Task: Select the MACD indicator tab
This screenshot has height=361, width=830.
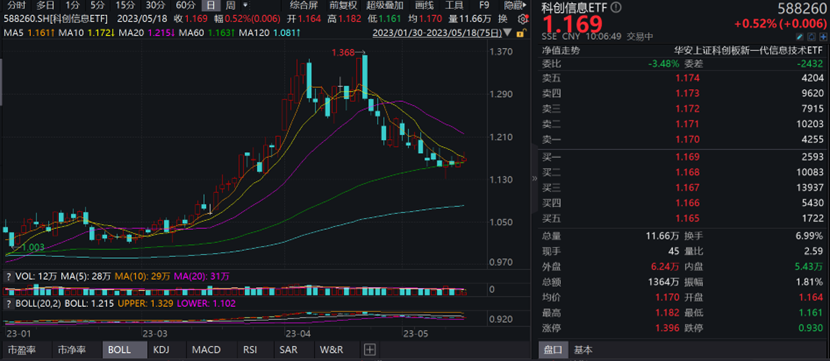Action: pos(206,349)
